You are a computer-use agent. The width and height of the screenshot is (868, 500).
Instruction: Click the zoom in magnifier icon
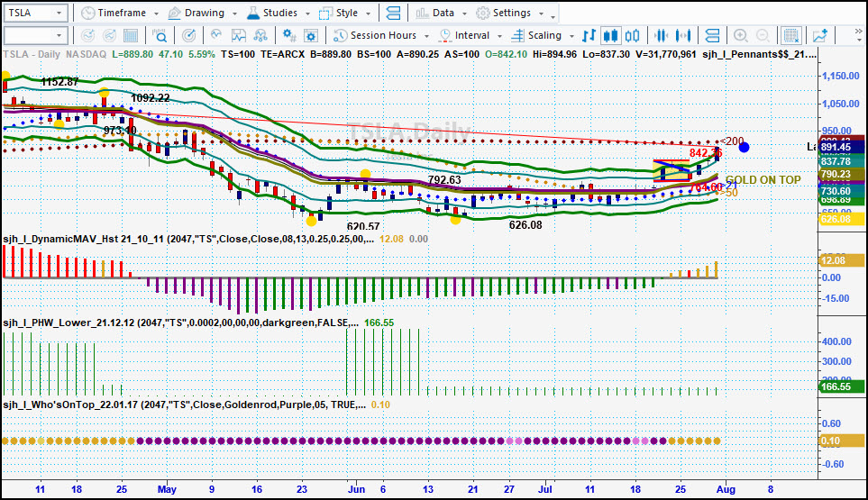coord(741,36)
